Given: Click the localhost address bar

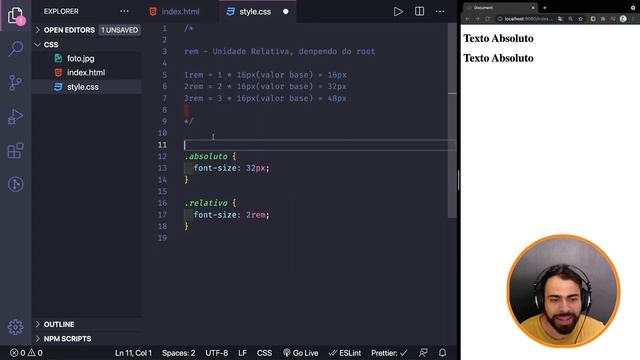Looking at the screenshot, I should 528,19.
